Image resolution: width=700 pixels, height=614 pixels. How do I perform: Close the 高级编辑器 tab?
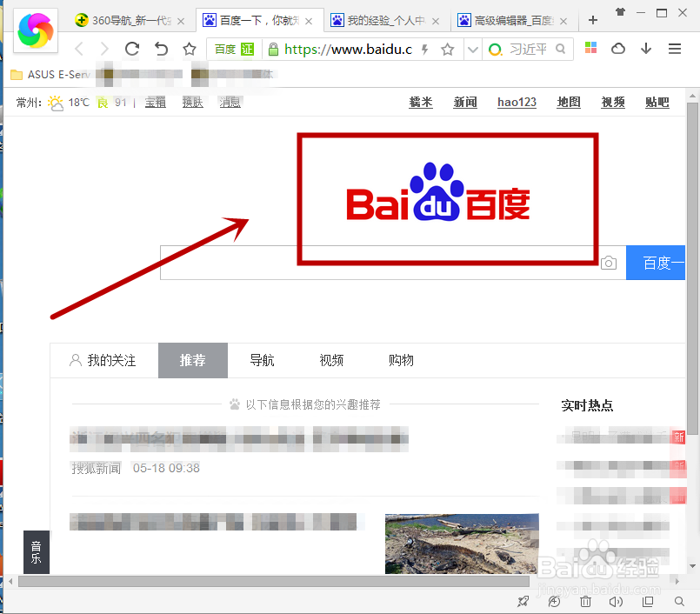click(x=563, y=21)
